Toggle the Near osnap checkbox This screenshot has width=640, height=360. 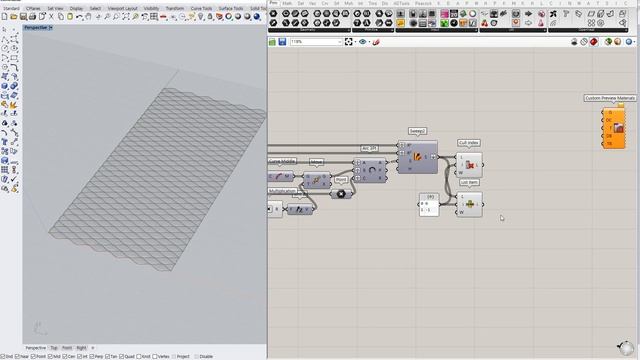click(x=17, y=357)
